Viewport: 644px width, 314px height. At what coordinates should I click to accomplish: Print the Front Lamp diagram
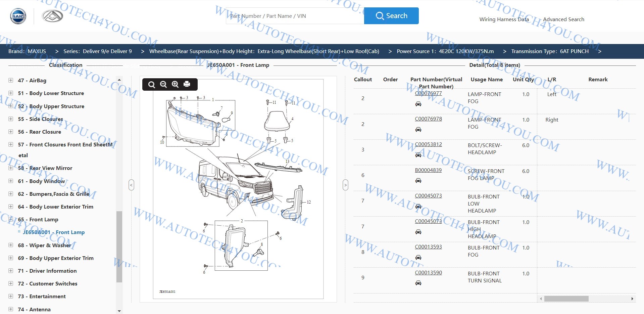click(x=187, y=84)
